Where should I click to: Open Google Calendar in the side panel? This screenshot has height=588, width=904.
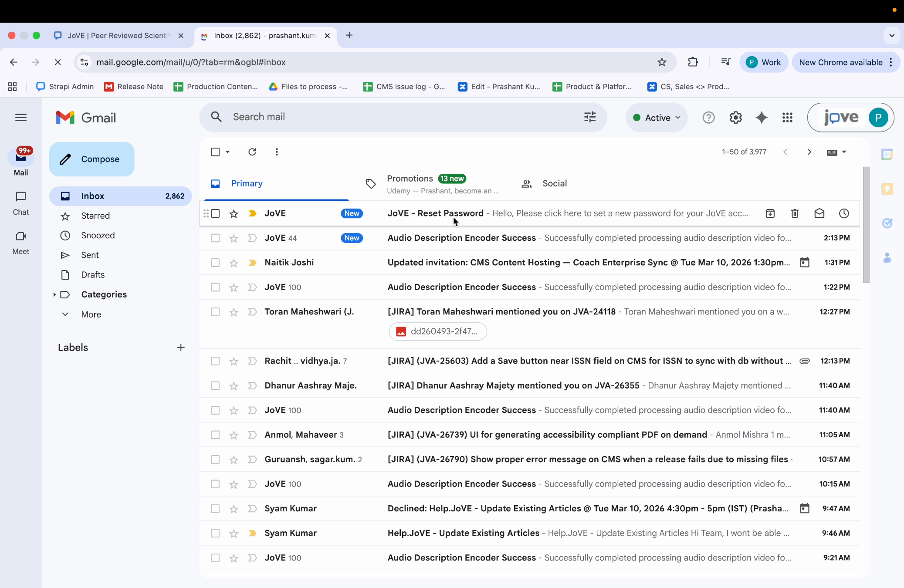click(x=888, y=154)
